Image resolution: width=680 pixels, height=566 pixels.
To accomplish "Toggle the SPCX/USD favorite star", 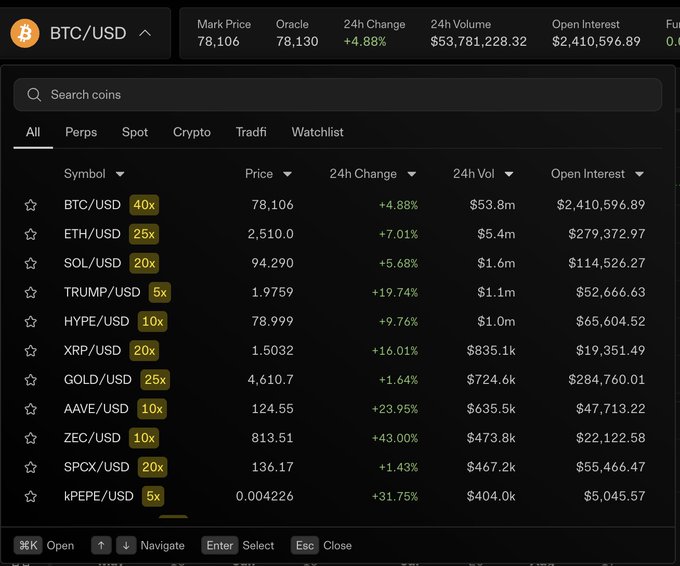I will click(x=30, y=467).
